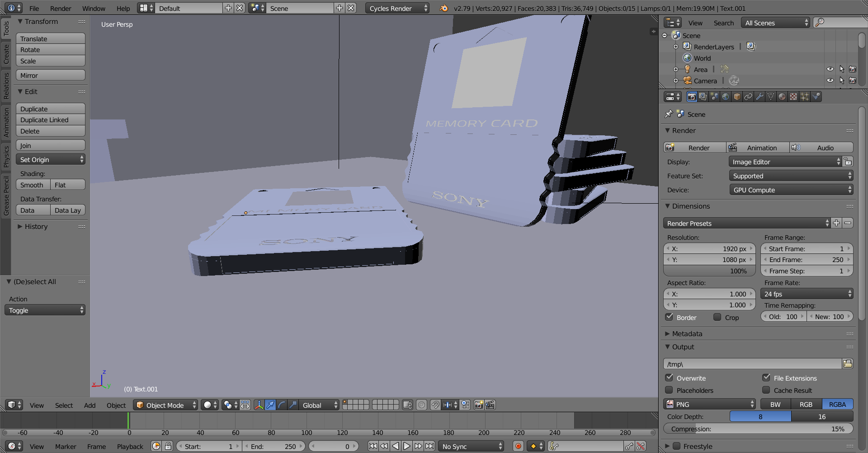
Task: Adjust the Compression 15% slider
Action: [x=758, y=429]
